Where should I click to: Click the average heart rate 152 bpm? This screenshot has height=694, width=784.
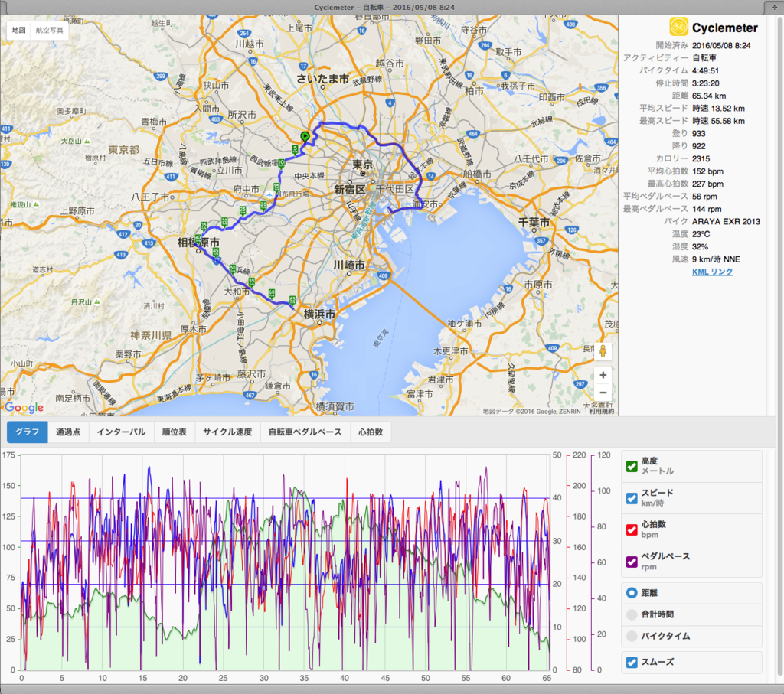pyautogui.click(x=707, y=171)
